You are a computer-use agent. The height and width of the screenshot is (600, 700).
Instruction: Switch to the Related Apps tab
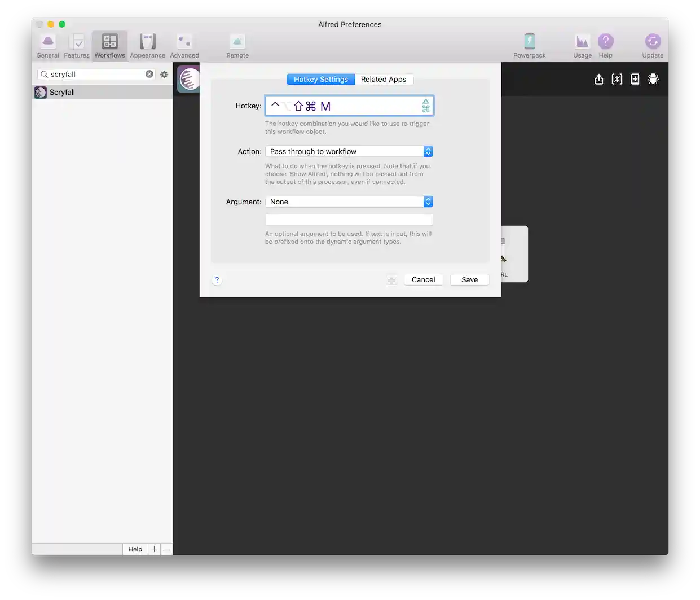point(384,79)
